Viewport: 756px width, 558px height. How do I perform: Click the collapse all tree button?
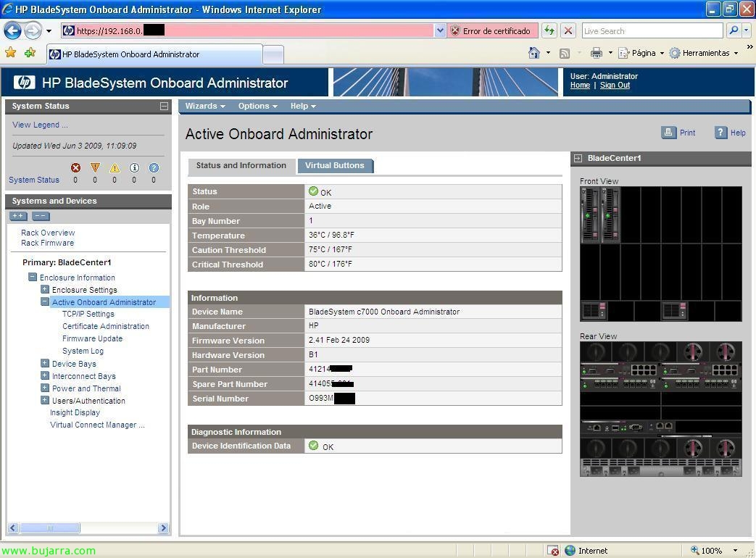click(41, 216)
